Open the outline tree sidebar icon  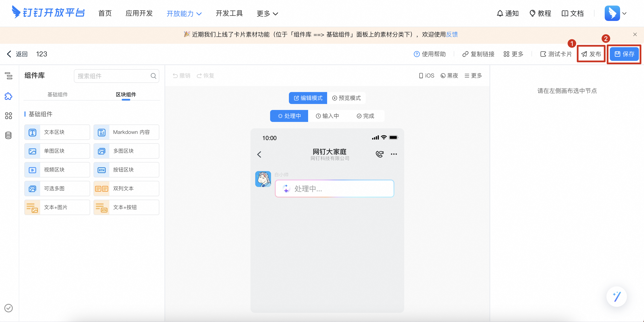[x=9, y=76]
